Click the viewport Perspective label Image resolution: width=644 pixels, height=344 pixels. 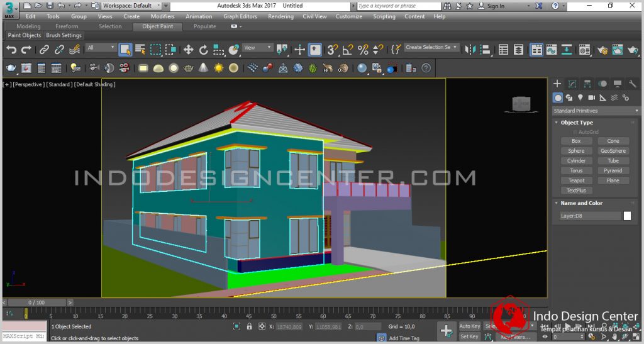(28, 84)
